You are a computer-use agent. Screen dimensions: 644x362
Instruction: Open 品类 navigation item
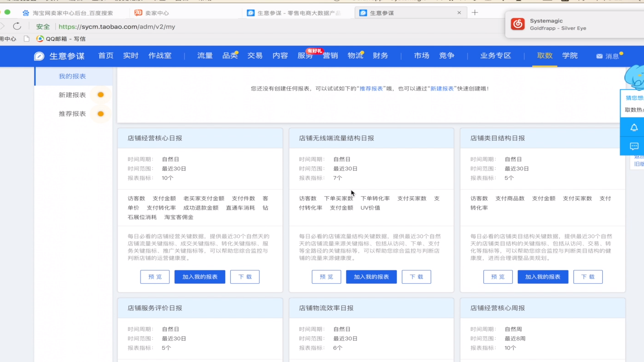[230, 55]
